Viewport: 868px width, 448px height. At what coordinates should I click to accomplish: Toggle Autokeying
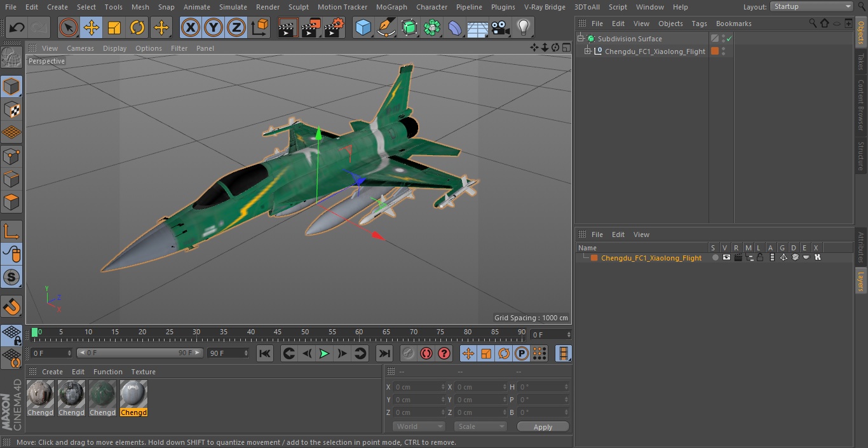click(x=426, y=353)
